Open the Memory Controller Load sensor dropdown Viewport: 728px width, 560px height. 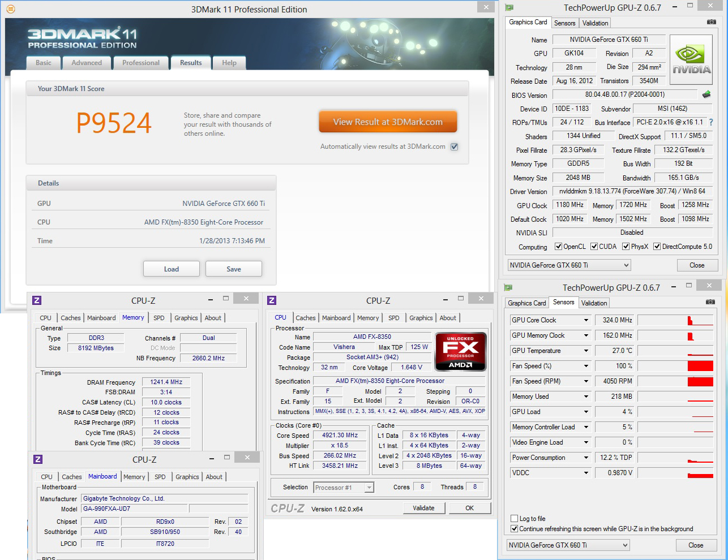[x=586, y=427]
